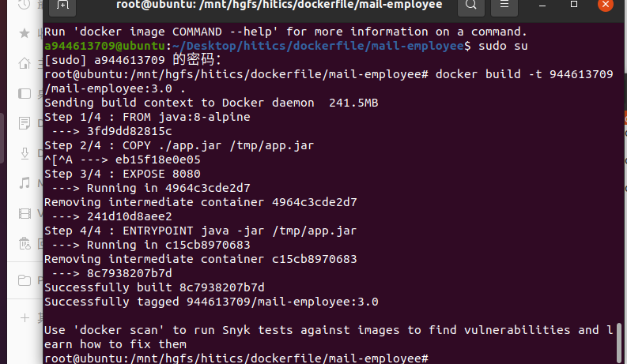Close the terminal with orange X button

pos(605,5)
